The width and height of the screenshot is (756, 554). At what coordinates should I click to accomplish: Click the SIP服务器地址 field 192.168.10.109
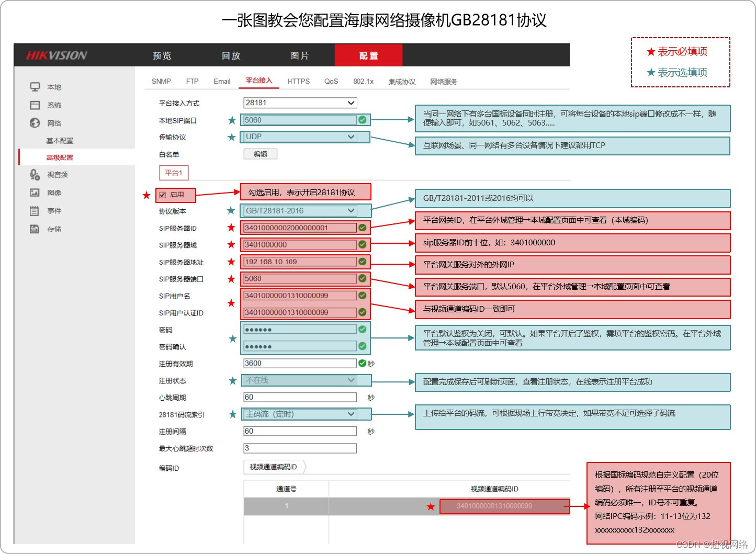pos(300,262)
